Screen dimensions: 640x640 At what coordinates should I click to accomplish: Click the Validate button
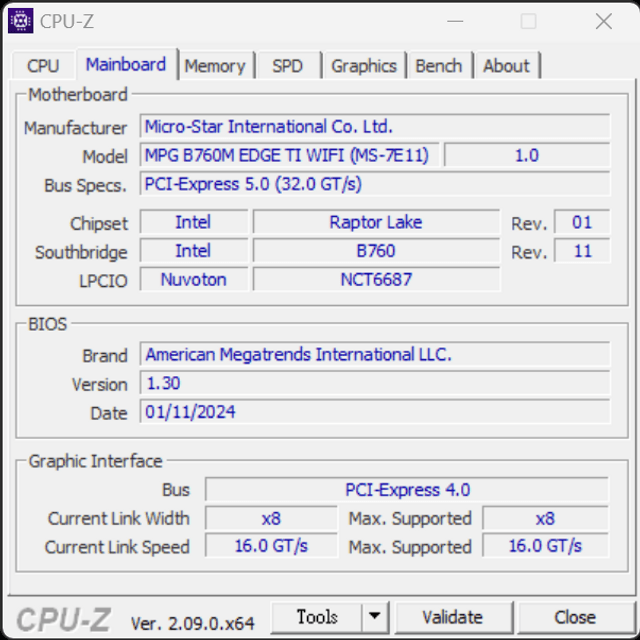tap(453, 617)
